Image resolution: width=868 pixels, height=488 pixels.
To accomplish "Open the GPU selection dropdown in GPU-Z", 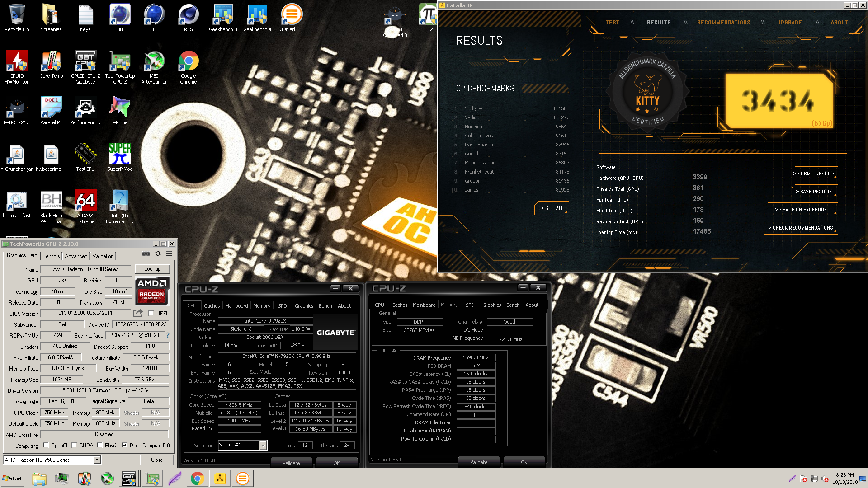I will tap(52, 460).
